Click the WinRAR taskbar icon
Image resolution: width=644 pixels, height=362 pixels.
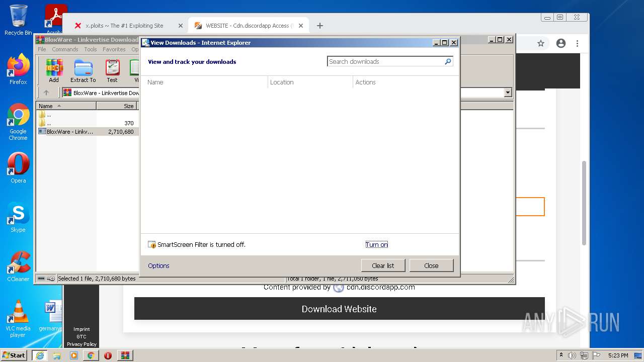pyautogui.click(x=125, y=355)
